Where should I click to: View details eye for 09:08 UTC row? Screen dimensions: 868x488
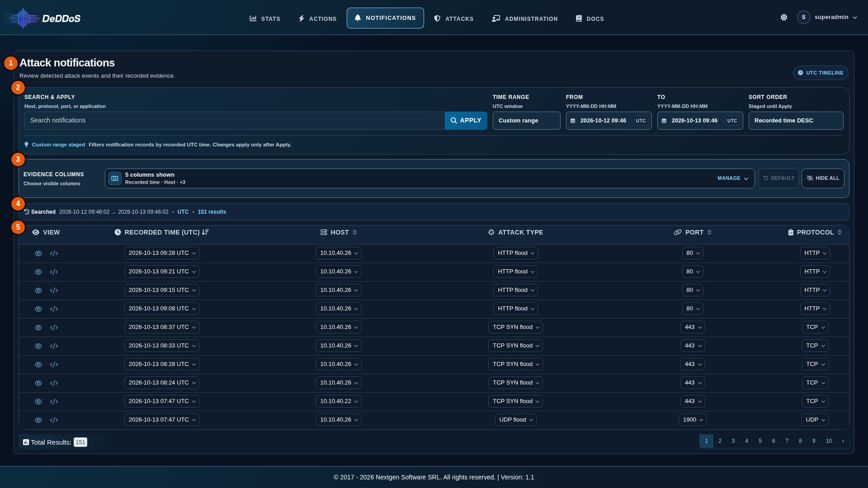pyautogui.click(x=38, y=309)
